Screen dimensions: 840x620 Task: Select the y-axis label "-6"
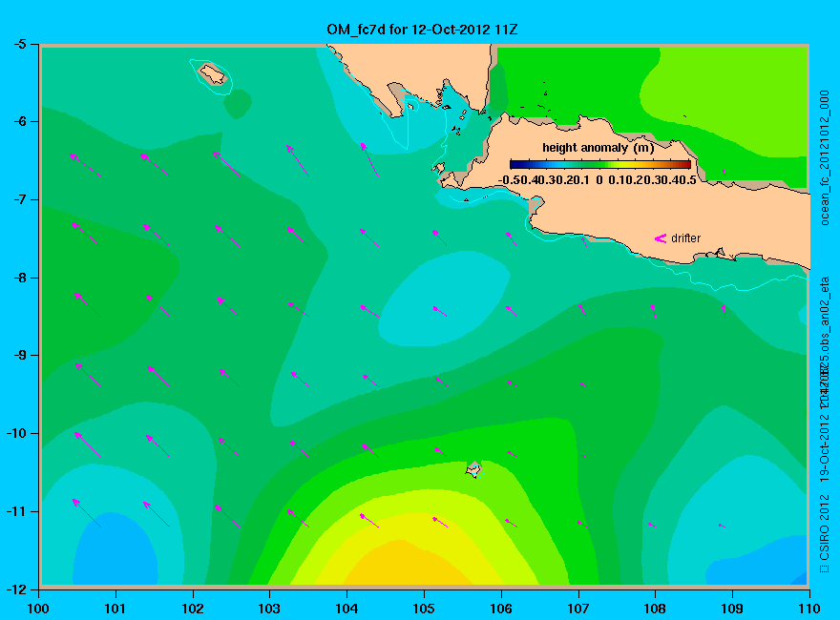(19, 121)
